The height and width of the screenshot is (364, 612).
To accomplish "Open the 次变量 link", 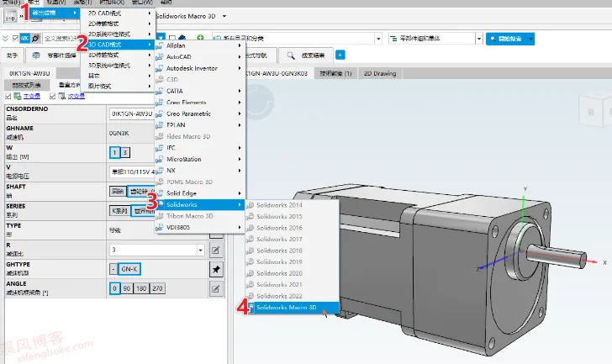I will click(76, 96).
